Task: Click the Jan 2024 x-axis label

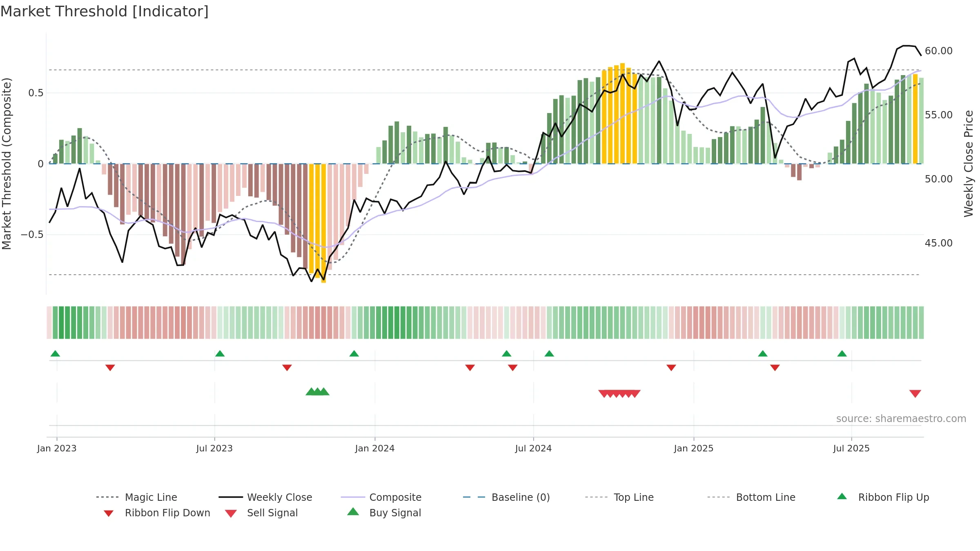Action: (375, 448)
